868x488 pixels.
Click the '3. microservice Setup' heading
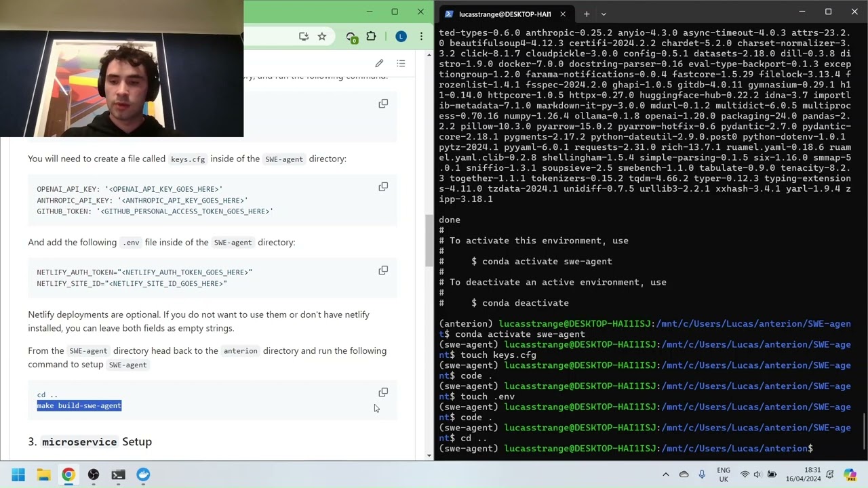click(90, 441)
